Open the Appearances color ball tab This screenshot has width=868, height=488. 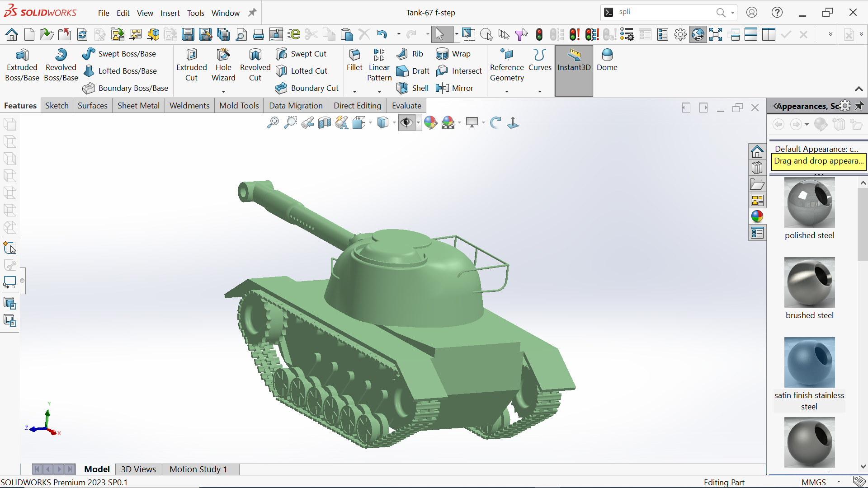[757, 216]
